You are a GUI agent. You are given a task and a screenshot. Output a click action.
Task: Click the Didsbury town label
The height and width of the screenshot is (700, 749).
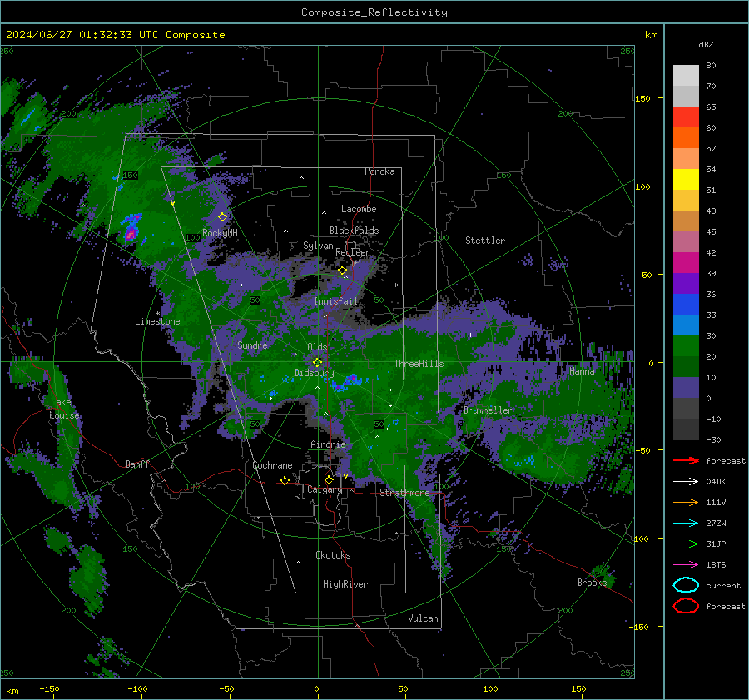pyautogui.click(x=315, y=373)
